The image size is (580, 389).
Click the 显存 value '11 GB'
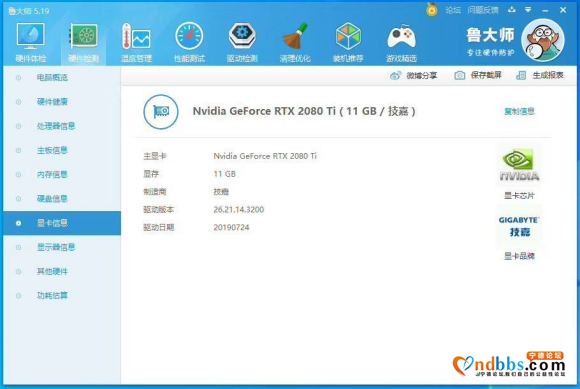tap(225, 174)
